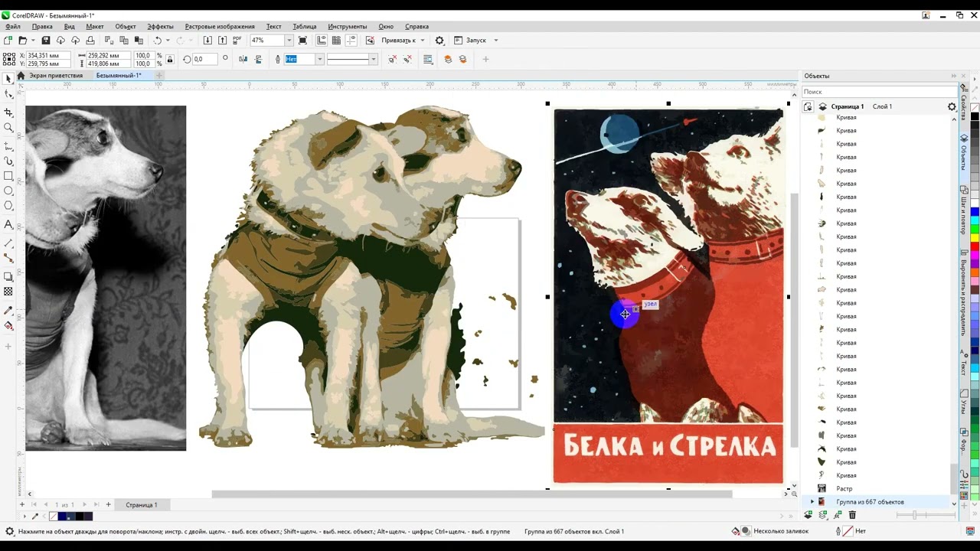Image resolution: width=980 pixels, height=551 pixels.
Task: Click the Undo arrow icon
Action: tap(158, 41)
